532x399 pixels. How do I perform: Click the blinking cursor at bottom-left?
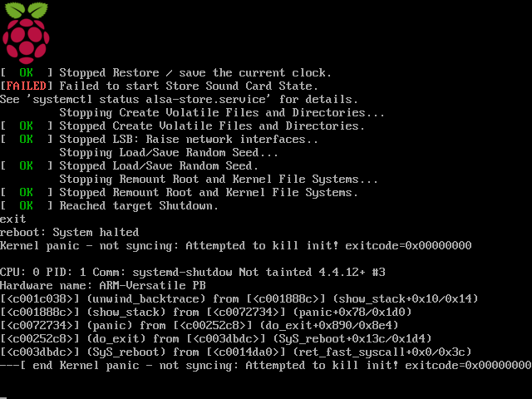3,397
